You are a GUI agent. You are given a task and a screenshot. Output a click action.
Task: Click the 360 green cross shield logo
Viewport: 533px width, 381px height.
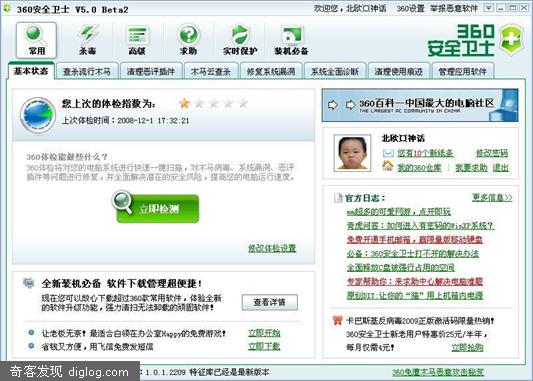[511, 39]
